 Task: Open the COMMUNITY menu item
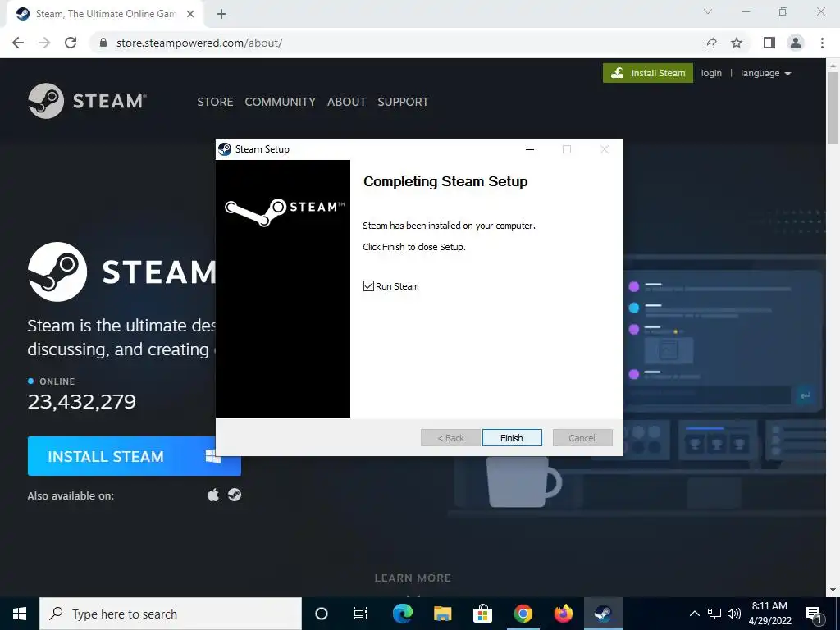point(281,102)
